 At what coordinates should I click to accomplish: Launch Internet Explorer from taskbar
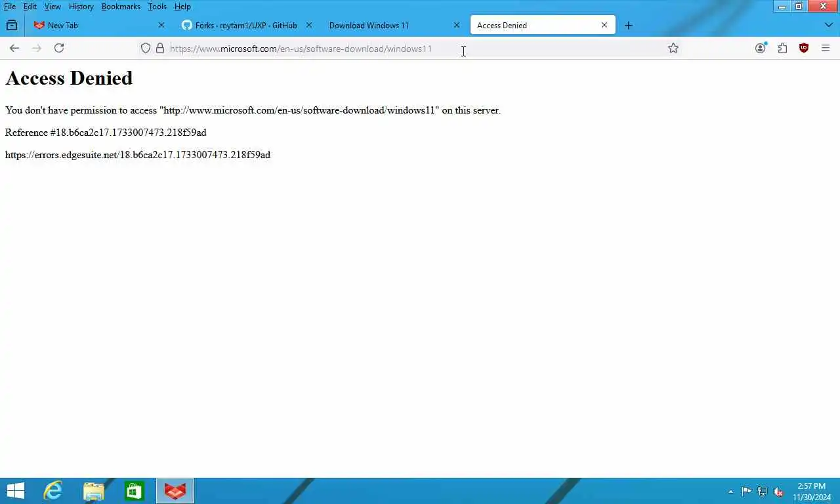53,491
